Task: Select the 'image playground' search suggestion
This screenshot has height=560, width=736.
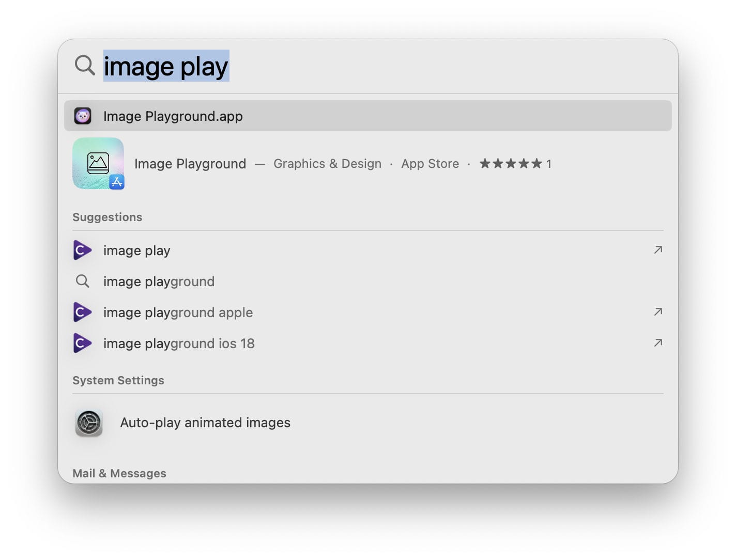Action: (367, 282)
